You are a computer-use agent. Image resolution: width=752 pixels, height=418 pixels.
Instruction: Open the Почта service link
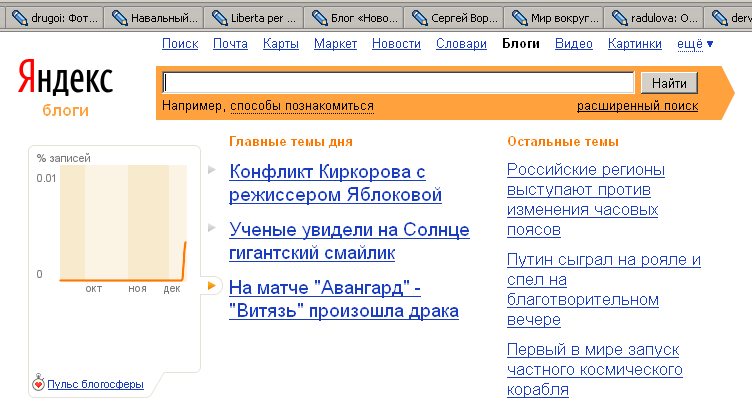(230, 44)
